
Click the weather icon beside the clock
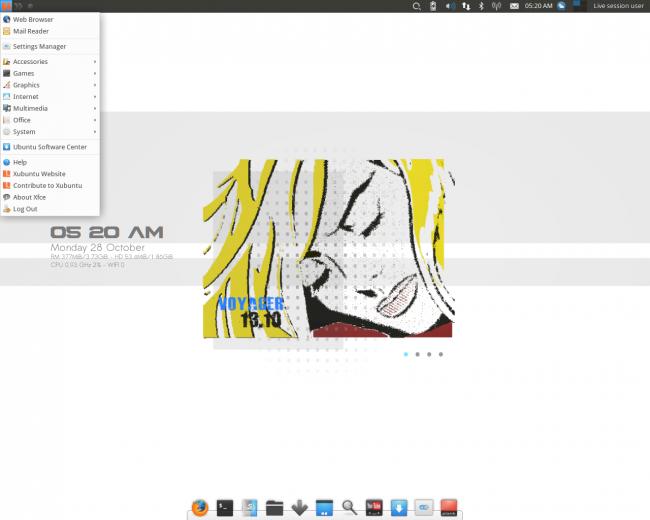561,6
